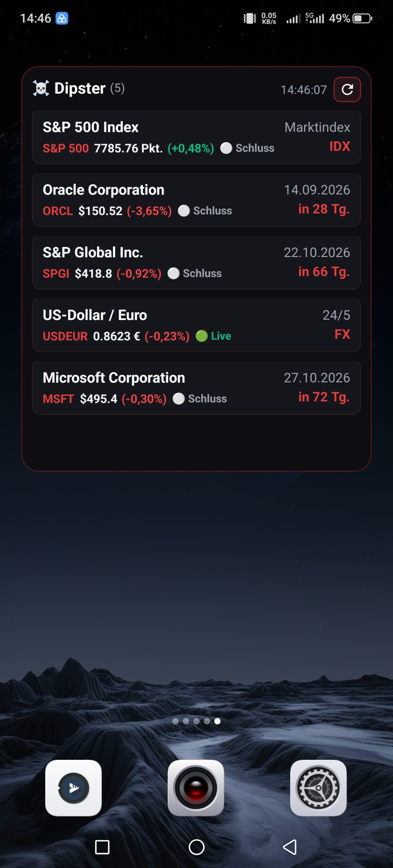Screen dimensions: 393x868
Task: Tap the ORCL ticker symbol
Action: [58, 211]
